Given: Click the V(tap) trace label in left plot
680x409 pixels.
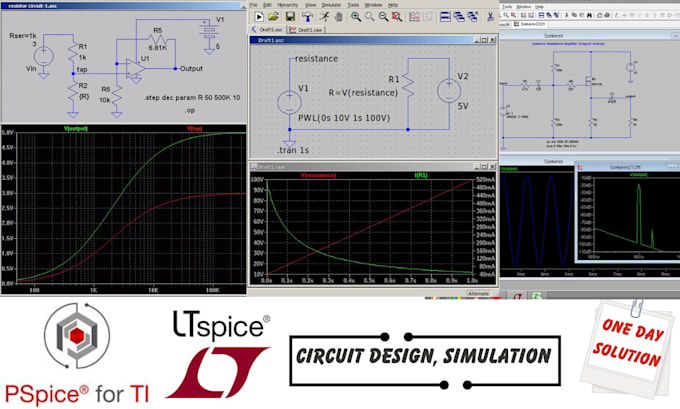Looking at the screenshot, I should point(194,128).
